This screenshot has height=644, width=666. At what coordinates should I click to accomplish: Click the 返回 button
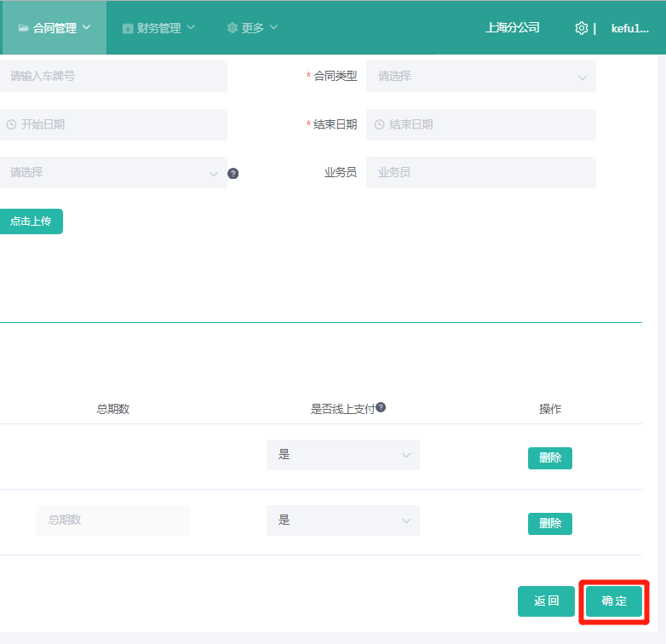pos(546,601)
